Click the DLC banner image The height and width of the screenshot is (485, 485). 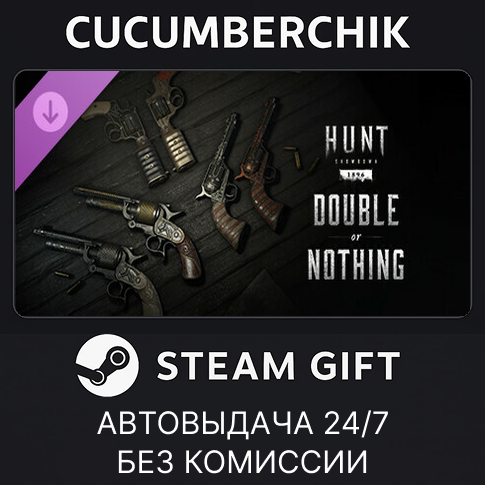[x=242, y=193]
